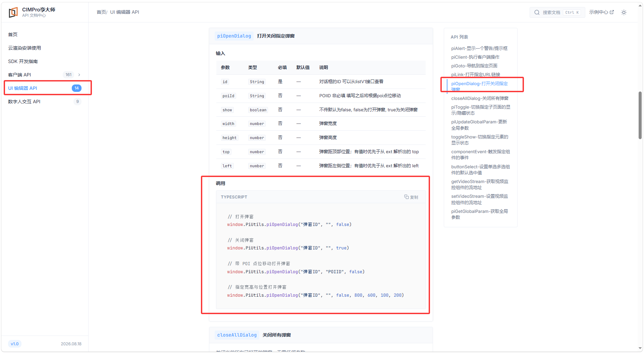Image resolution: width=644 pixels, height=353 pixels.
Task: Jump to piAlert in the API list
Action: (x=479, y=48)
